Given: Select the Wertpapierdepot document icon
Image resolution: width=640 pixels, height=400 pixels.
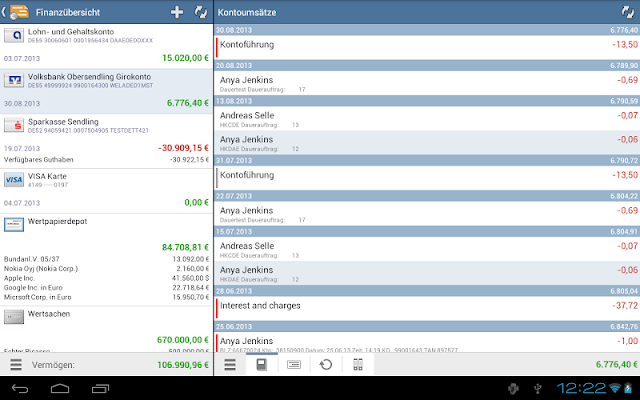Looking at the screenshot, I should tap(14, 224).
